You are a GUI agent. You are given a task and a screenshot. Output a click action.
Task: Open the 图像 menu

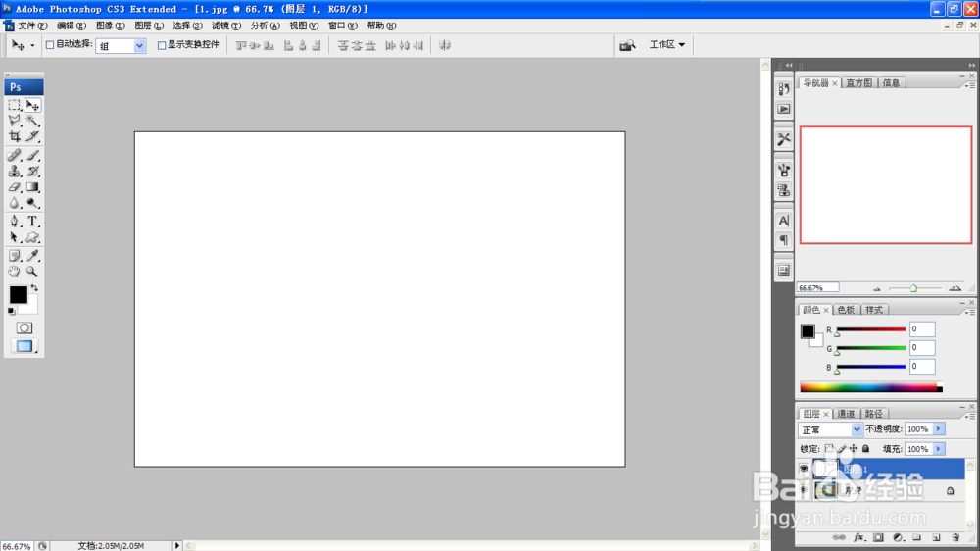pyautogui.click(x=110, y=25)
